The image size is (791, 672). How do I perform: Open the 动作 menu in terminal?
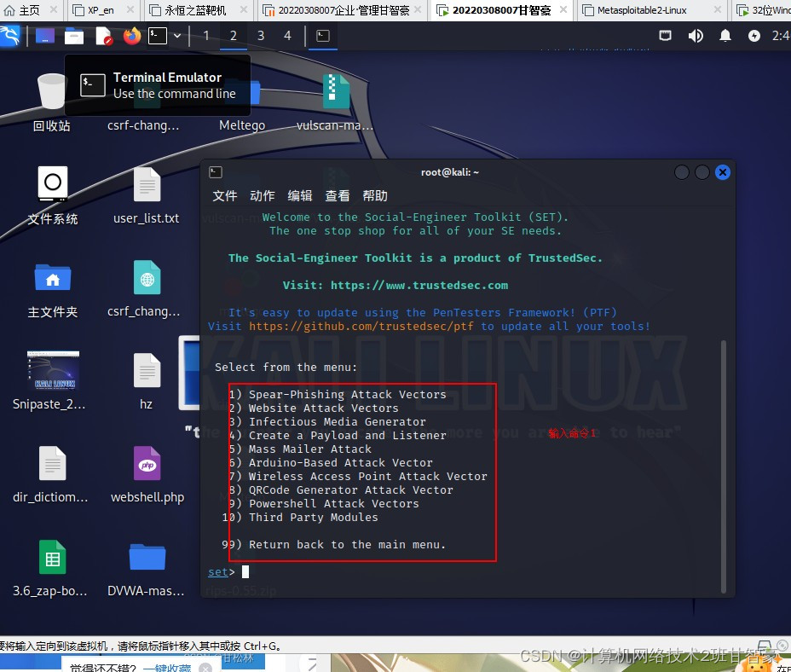263,196
